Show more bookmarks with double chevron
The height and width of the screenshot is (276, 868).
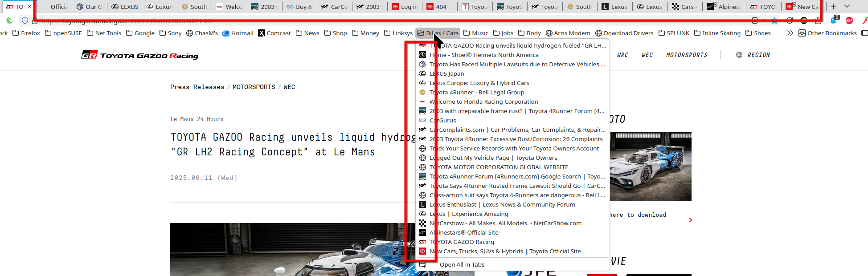pos(790,33)
